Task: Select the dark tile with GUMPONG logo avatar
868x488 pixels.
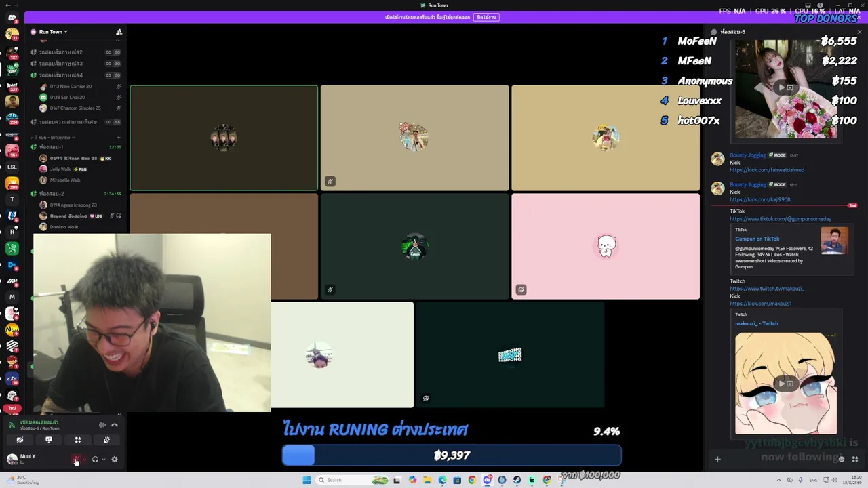Action: 510,355
